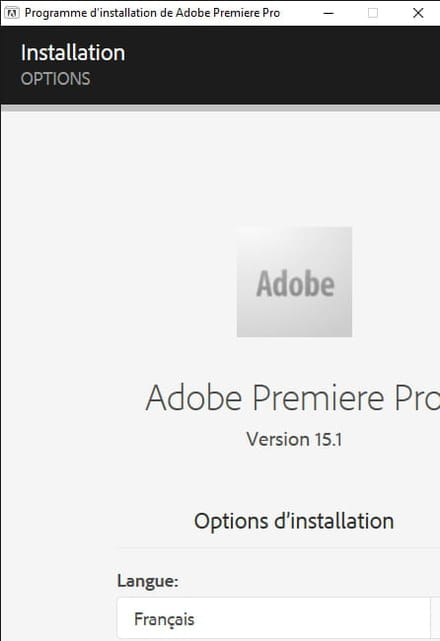Click the thin separator under Options d'installation

279,548
